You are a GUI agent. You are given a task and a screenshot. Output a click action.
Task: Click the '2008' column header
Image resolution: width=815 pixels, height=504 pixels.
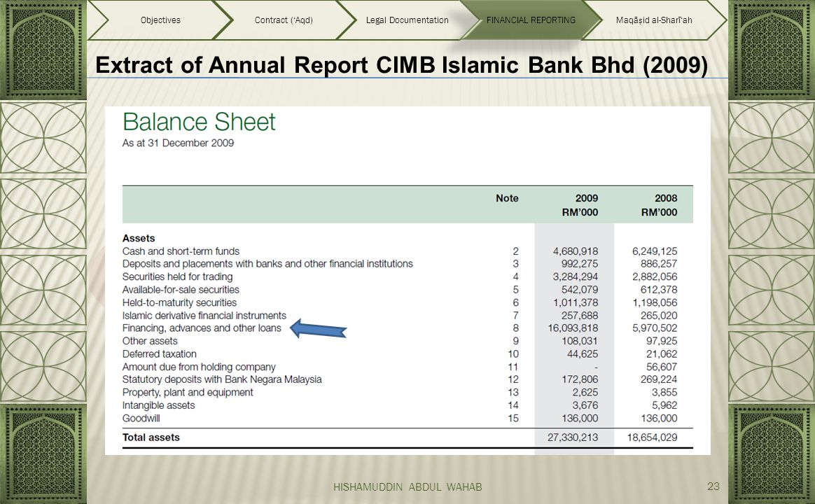(x=666, y=198)
